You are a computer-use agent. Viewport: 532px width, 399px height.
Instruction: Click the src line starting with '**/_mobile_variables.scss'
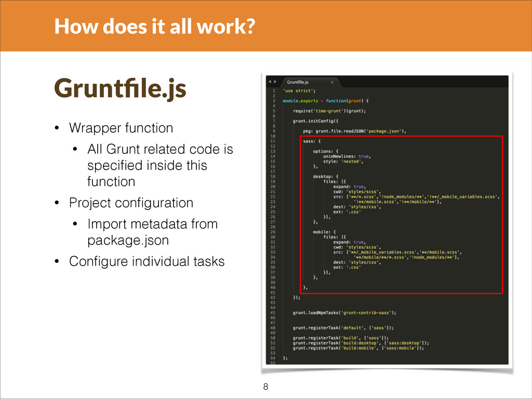(x=397, y=252)
